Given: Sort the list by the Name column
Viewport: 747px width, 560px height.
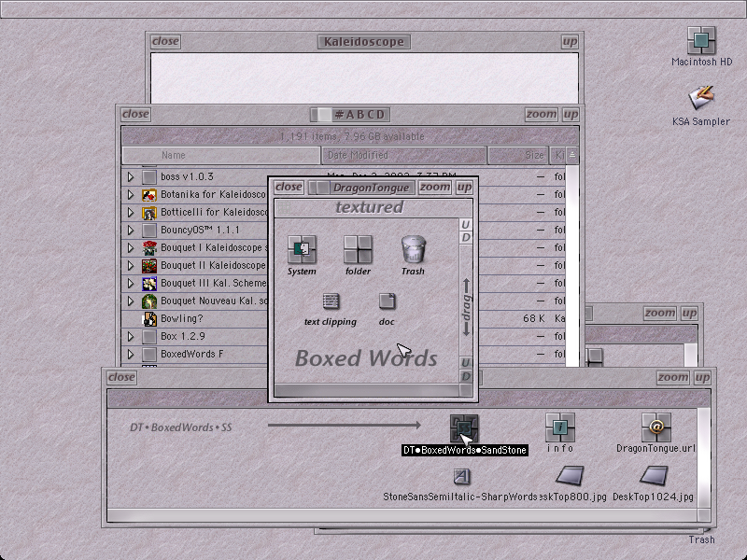Looking at the screenshot, I should [x=221, y=155].
